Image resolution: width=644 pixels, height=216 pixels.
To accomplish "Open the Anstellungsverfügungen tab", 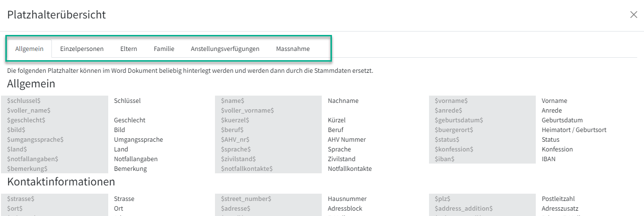I will pyautogui.click(x=225, y=49).
